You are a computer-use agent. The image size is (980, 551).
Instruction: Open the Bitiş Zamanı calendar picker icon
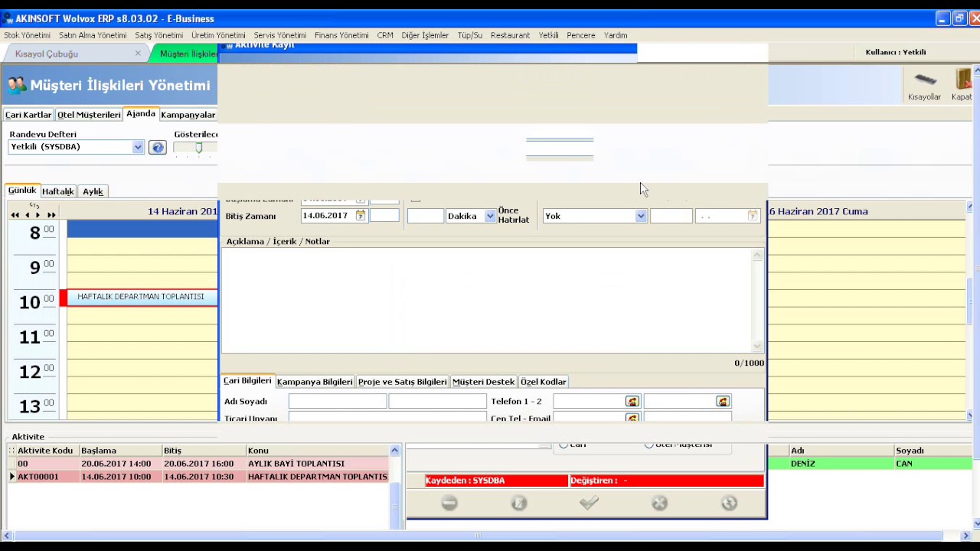coord(361,216)
